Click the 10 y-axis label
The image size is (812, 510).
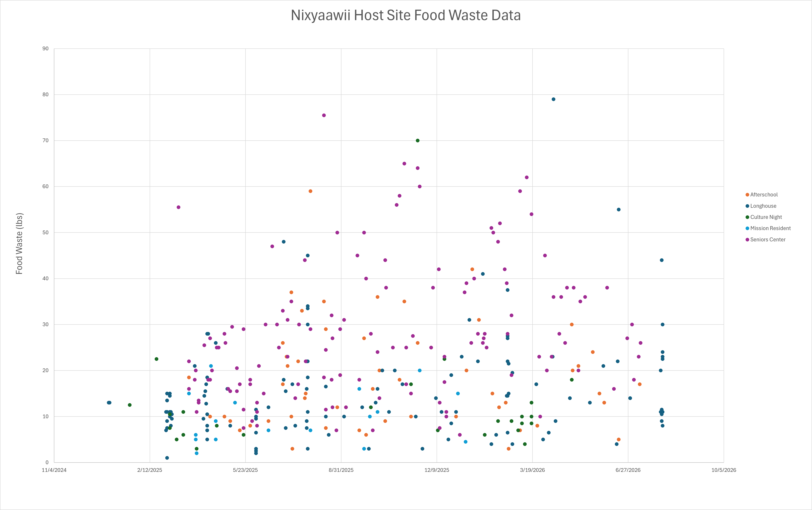tap(45, 416)
